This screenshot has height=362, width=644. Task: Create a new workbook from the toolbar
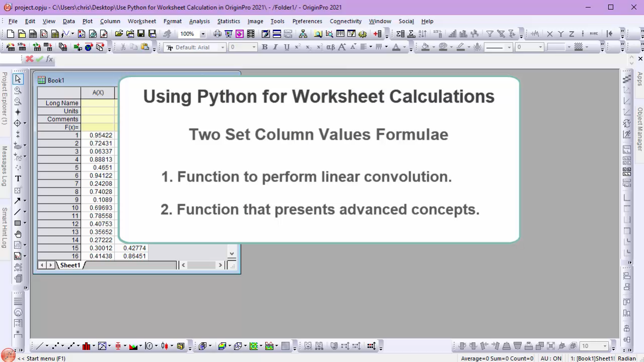point(33,34)
